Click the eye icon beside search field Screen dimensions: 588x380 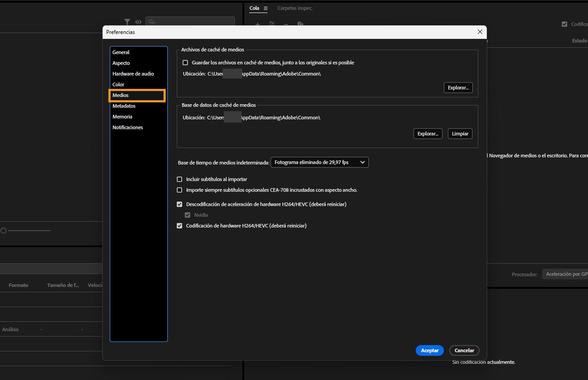tap(138, 22)
